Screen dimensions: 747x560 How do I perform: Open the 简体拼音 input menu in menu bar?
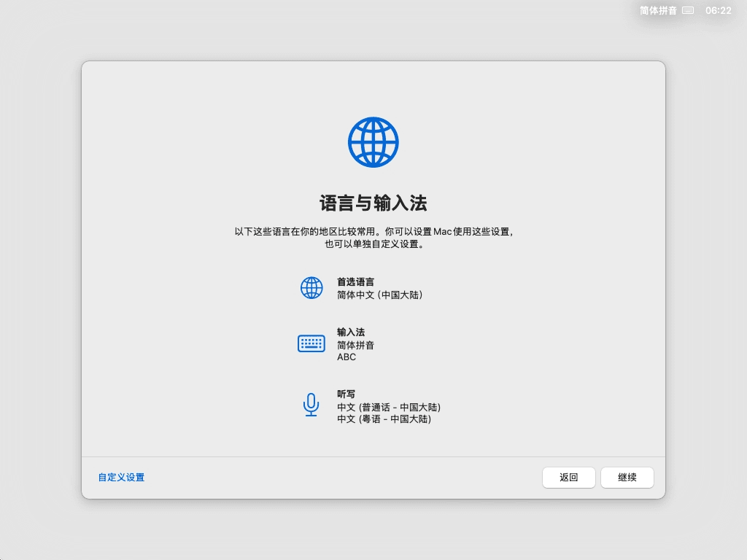point(658,10)
